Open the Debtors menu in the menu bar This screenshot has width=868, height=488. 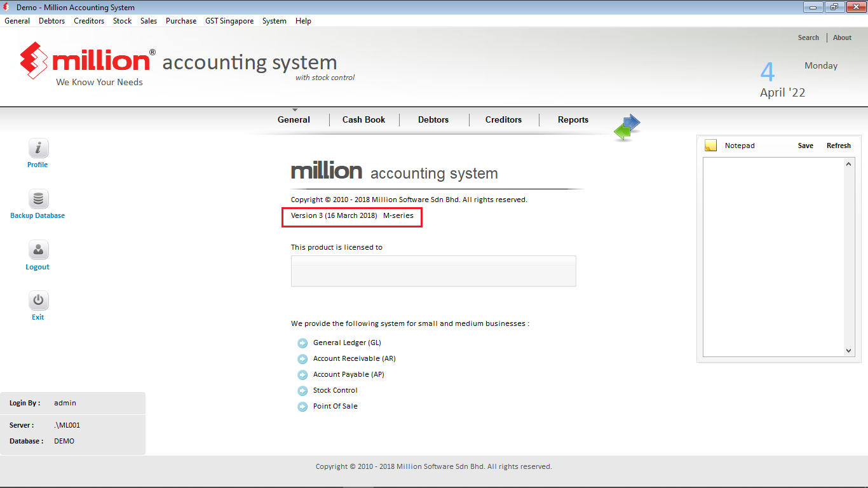(x=51, y=21)
